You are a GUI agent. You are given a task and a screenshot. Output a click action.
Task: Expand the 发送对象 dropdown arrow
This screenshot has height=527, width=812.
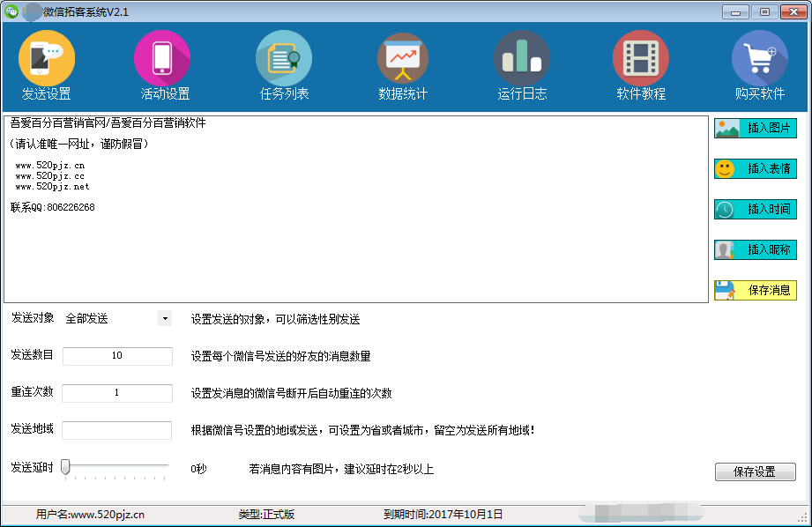pyautogui.click(x=165, y=318)
